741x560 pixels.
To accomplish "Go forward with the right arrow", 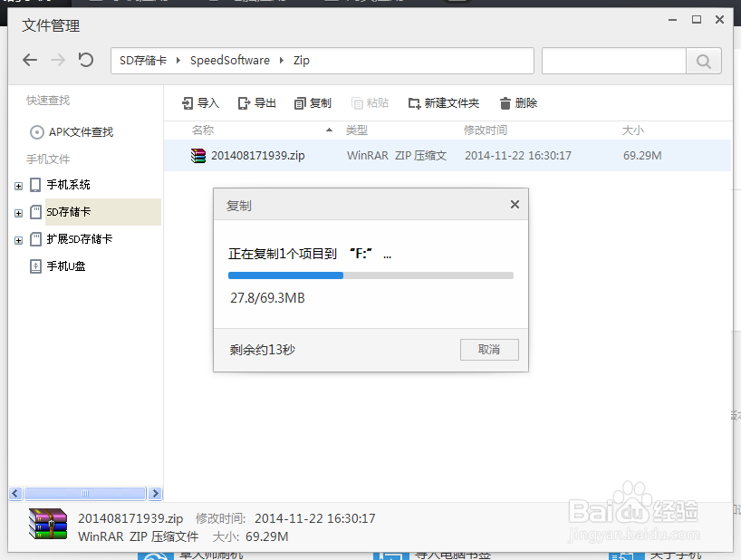I will coord(58,60).
